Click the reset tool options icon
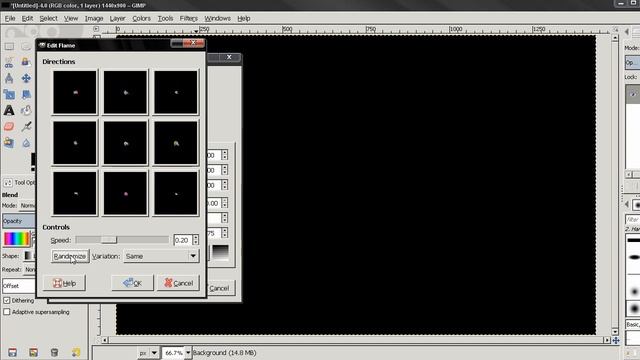The height and width of the screenshot is (360, 640). (x=76, y=352)
